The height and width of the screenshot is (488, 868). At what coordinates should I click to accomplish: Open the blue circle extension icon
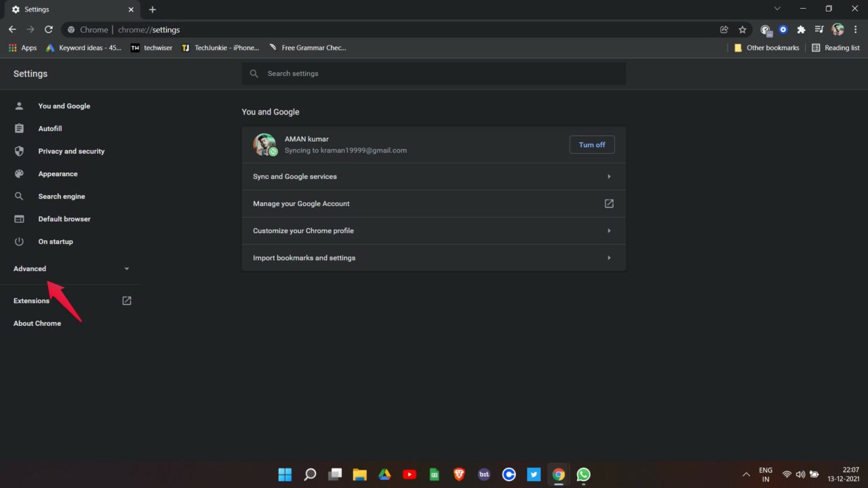point(783,30)
